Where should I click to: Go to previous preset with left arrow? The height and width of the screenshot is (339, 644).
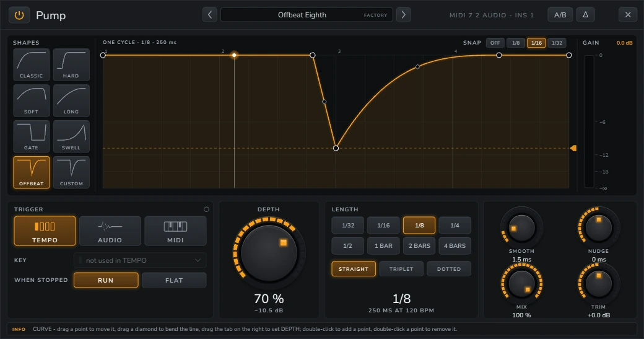pos(209,15)
